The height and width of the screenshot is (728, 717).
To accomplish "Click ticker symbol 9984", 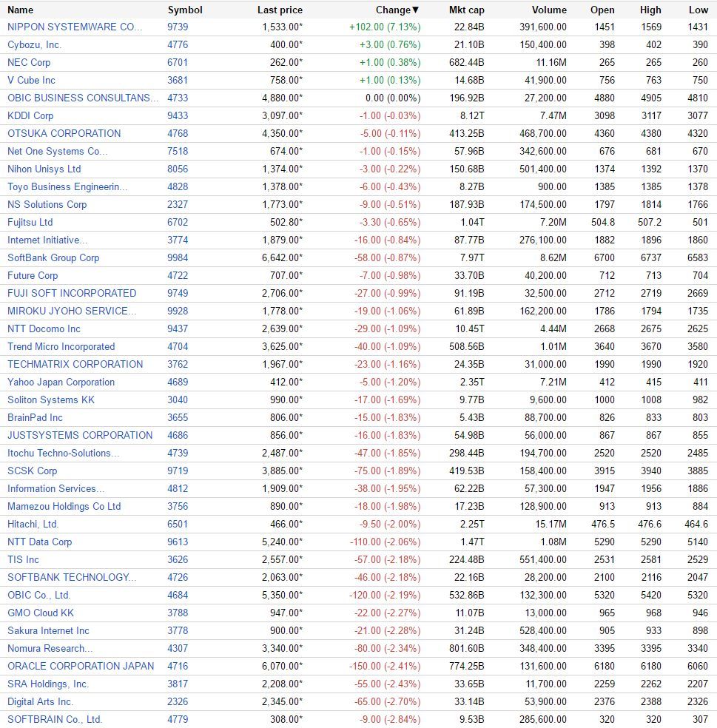I will pyautogui.click(x=178, y=257).
